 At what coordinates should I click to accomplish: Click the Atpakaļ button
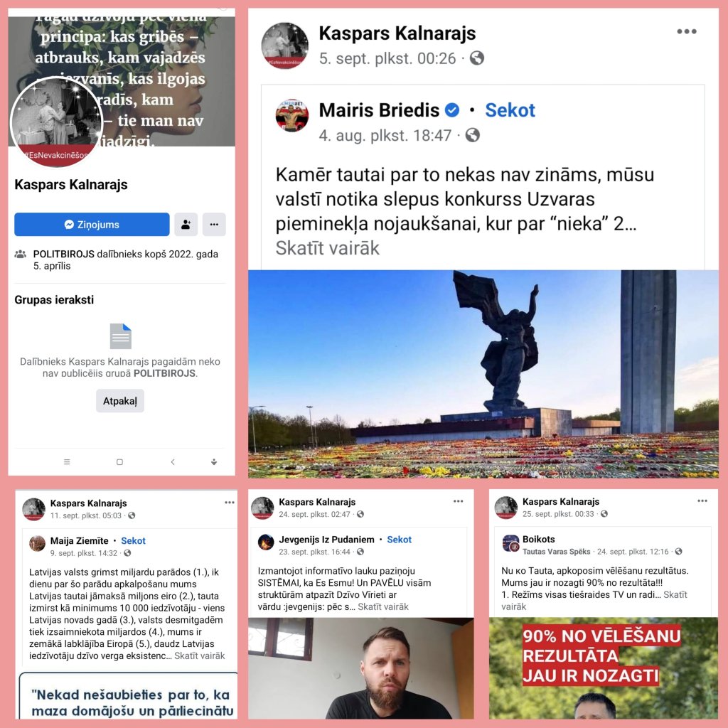pos(119,401)
